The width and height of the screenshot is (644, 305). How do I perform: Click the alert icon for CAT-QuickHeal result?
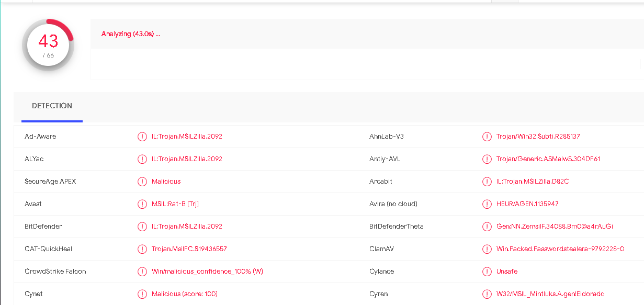pyautogui.click(x=142, y=249)
